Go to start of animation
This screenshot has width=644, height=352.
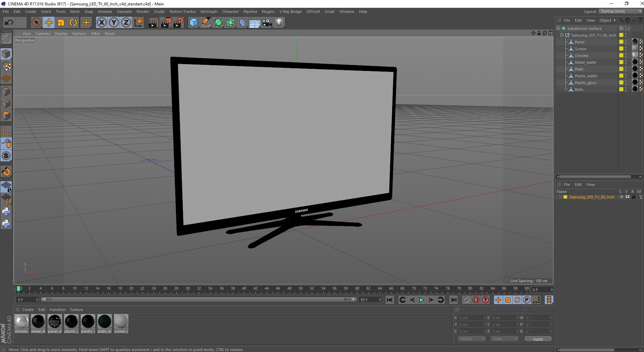click(x=389, y=300)
